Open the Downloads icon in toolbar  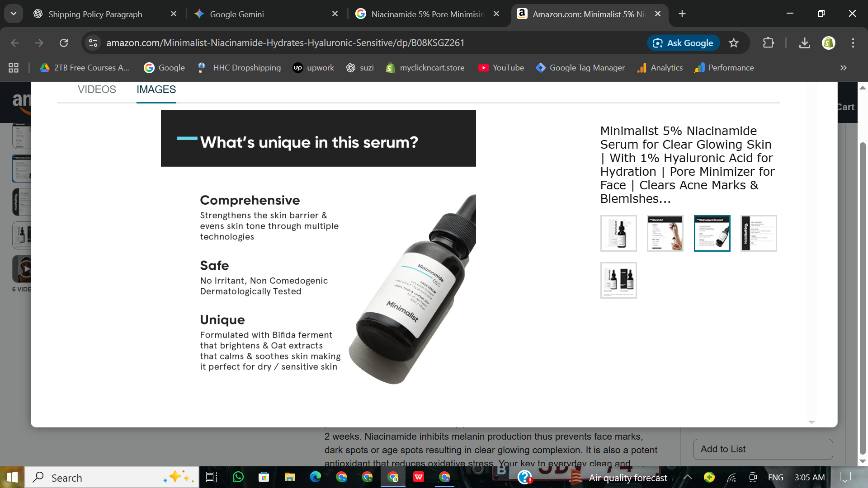[804, 43]
